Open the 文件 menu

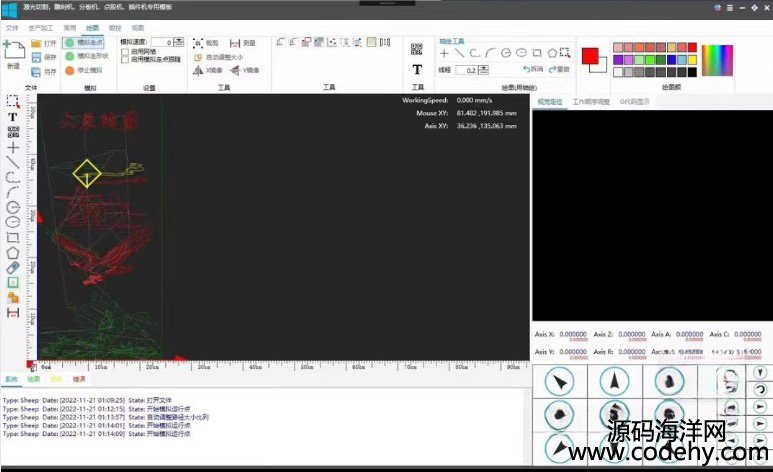(x=12, y=28)
